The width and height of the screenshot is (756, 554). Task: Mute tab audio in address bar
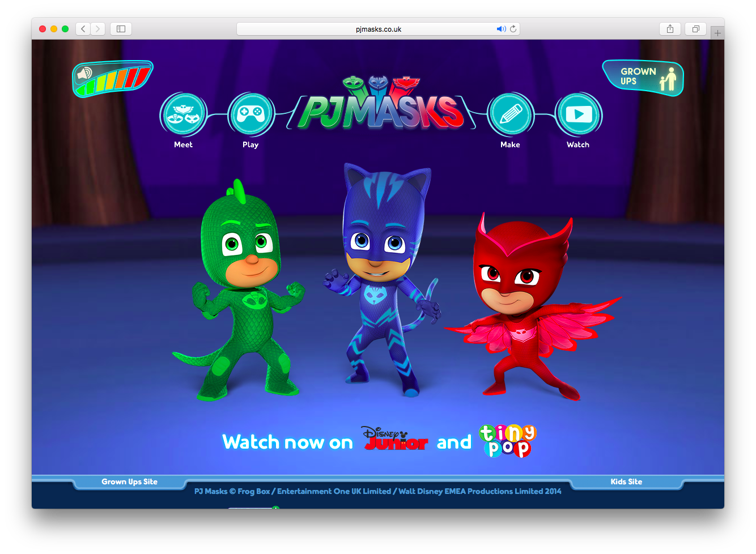pos(500,29)
